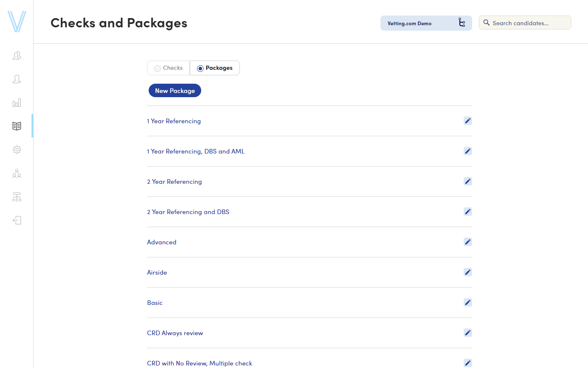Select the Checks radio button
This screenshot has height=368, width=588.
[157, 68]
